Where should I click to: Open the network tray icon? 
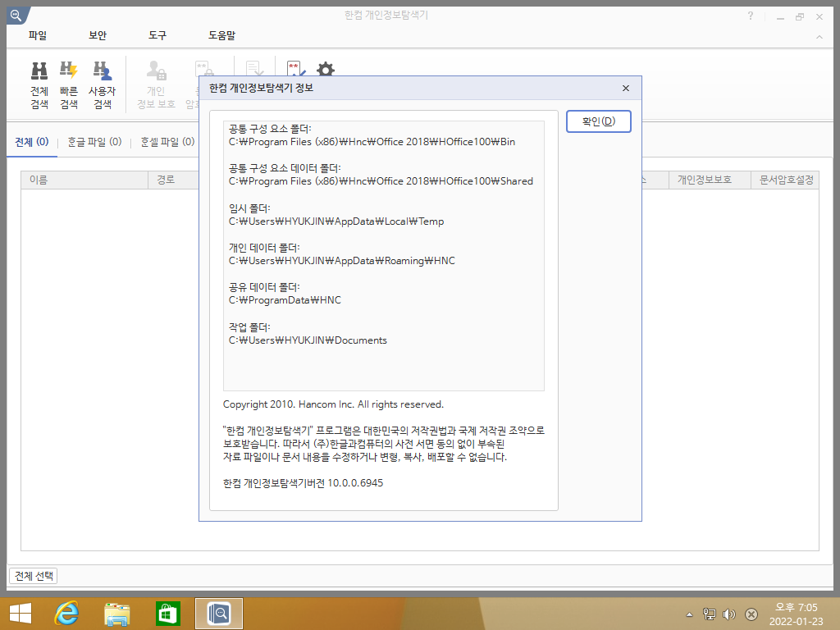pyautogui.click(x=709, y=614)
